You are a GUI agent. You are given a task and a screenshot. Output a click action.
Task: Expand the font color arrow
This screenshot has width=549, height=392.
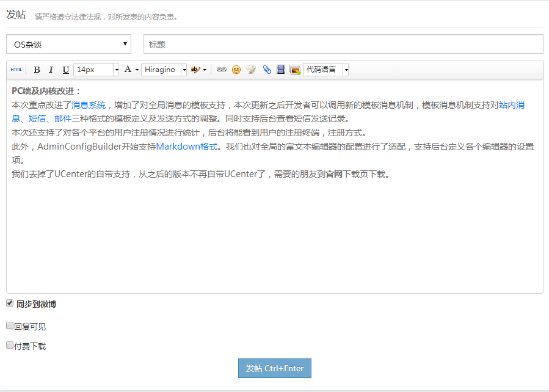pyautogui.click(x=137, y=70)
